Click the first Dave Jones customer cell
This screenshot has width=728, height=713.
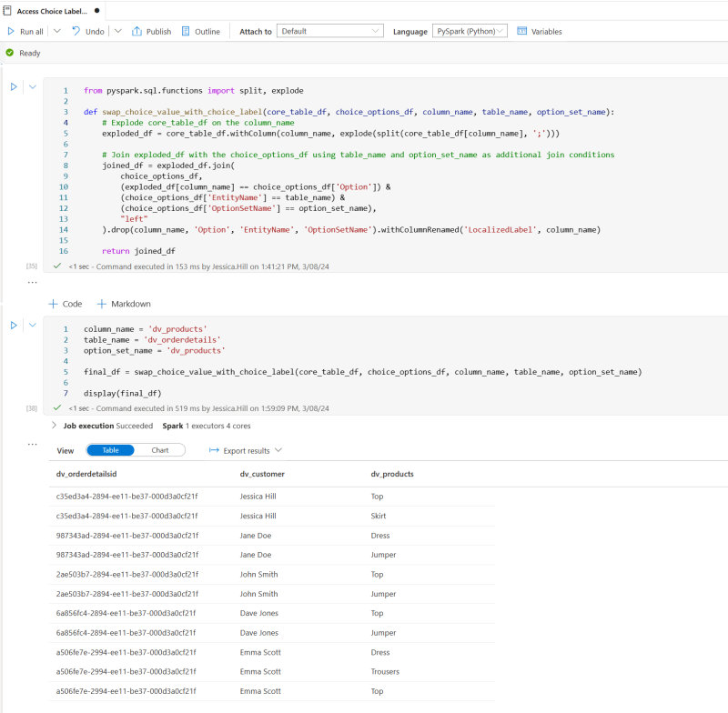pos(259,613)
